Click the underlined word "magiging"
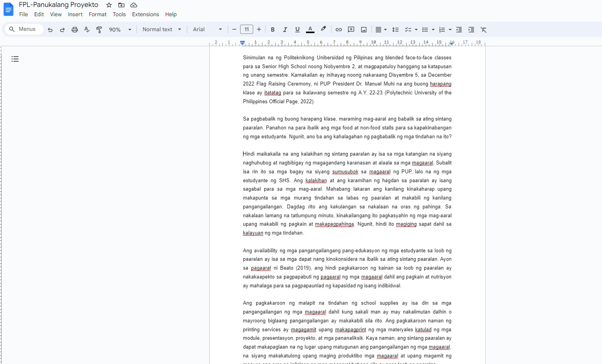This screenshot has width=602, height=364. click(406, 224)
